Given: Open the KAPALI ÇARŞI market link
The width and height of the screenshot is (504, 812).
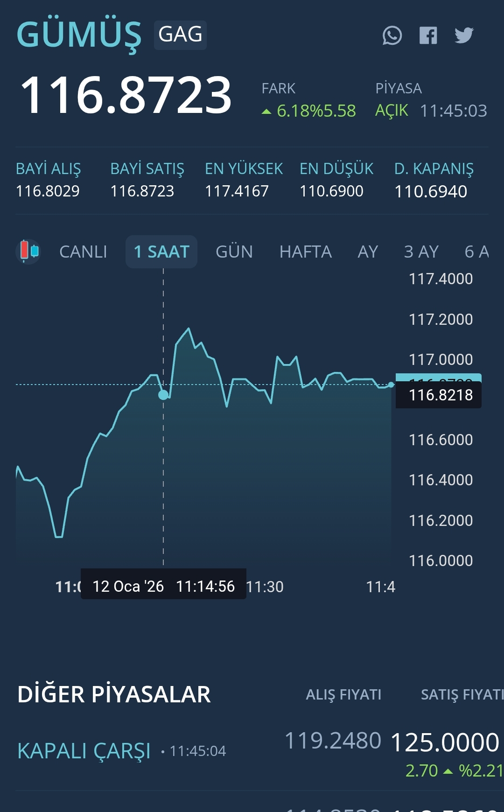Looking at the screenshot, I should [84, 751].
